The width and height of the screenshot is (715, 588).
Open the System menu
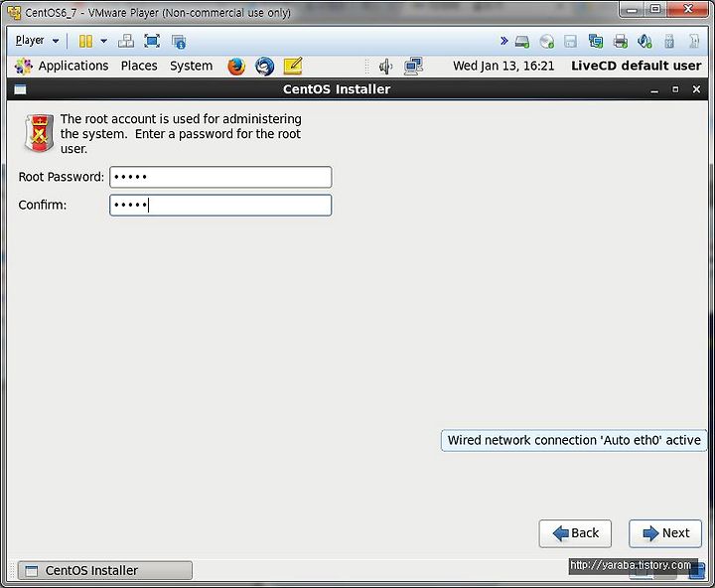191,66
